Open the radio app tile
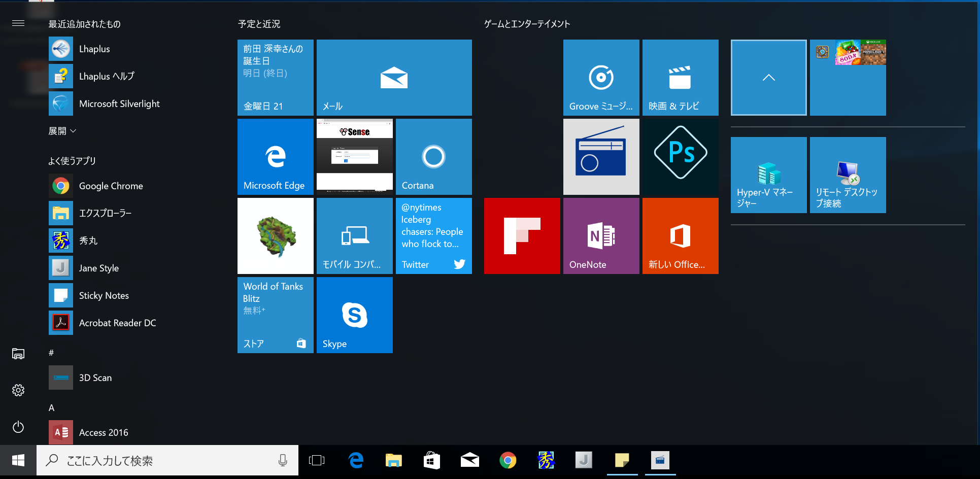 pyautogui.click(x=601, y=157)
